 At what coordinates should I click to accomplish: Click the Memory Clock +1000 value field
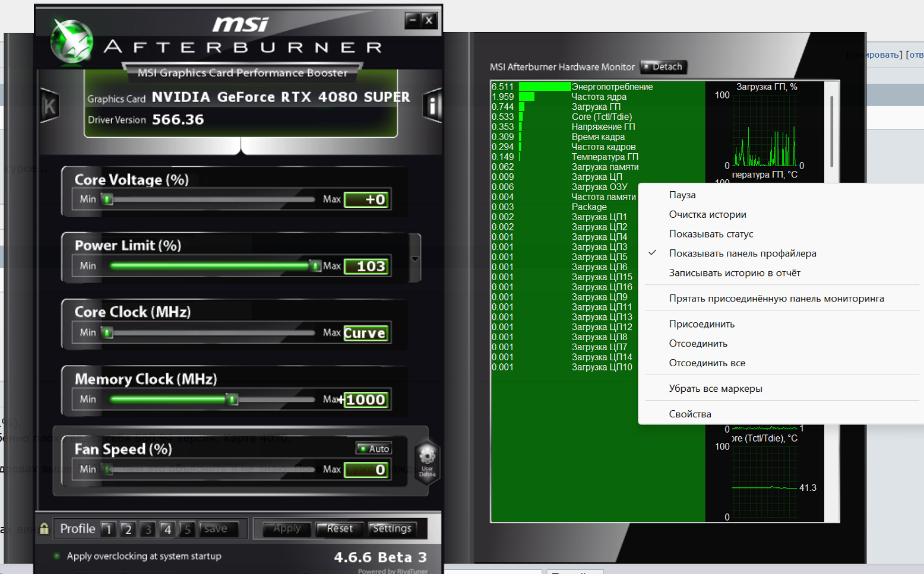coord(366,399)
